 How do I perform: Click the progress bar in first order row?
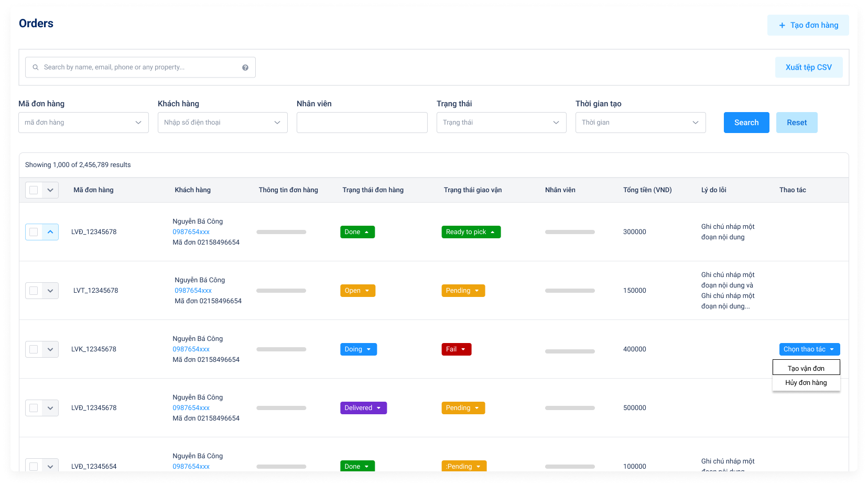click(281, 231)
